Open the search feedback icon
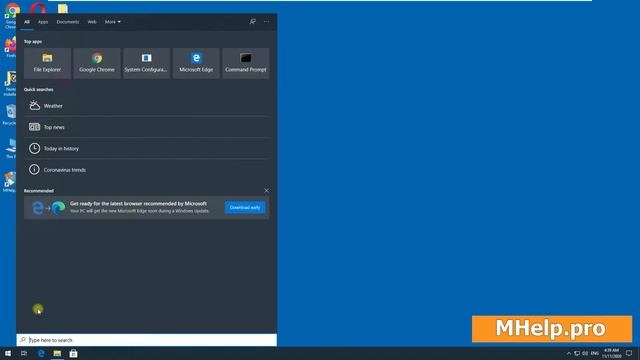Screen dimensions: 640x360 253,22
